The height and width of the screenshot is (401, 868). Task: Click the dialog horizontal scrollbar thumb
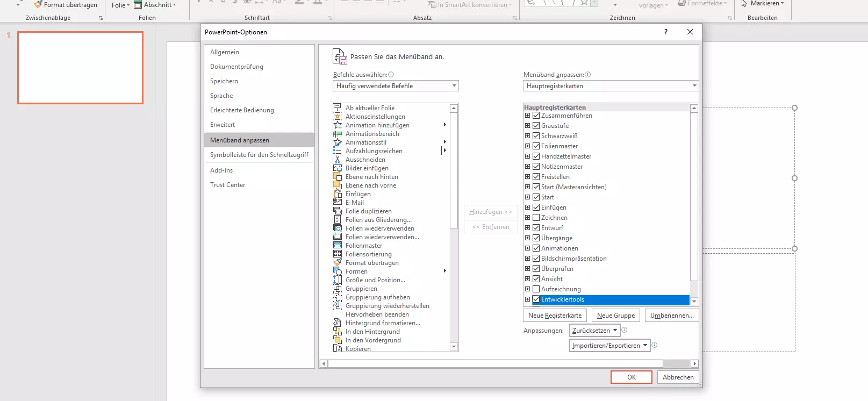[x=496, y=363]
